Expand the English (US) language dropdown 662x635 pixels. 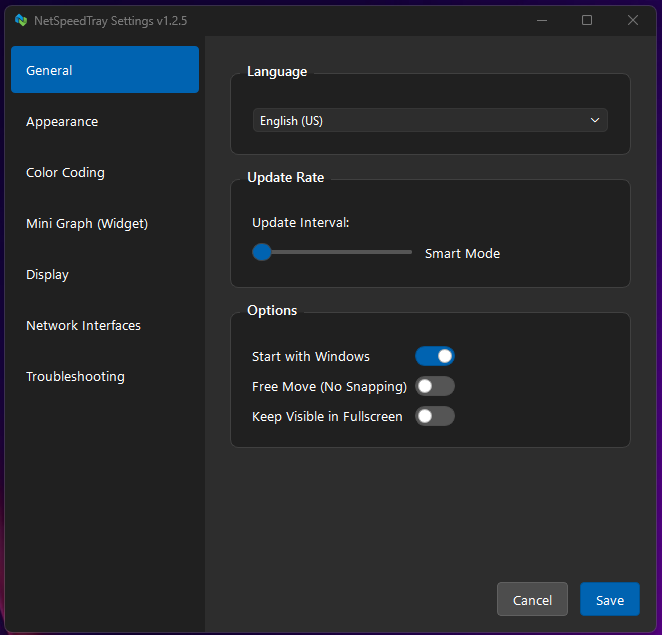point(430,120)
